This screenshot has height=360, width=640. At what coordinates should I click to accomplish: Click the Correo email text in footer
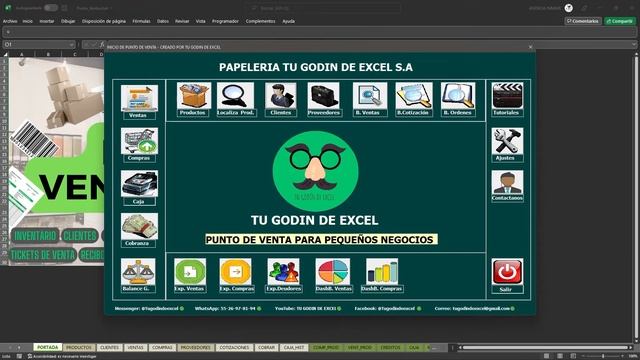click(x=472, y=309)
